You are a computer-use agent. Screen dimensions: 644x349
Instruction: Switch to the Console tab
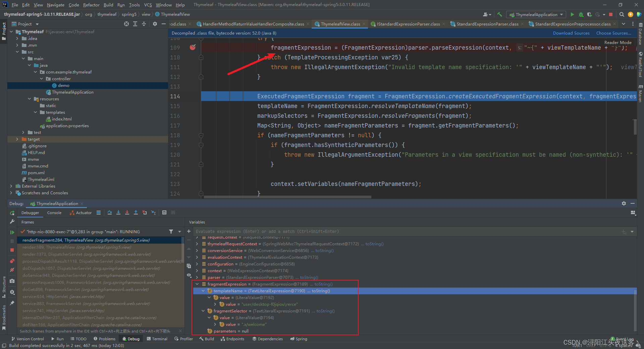coord(54,213)
